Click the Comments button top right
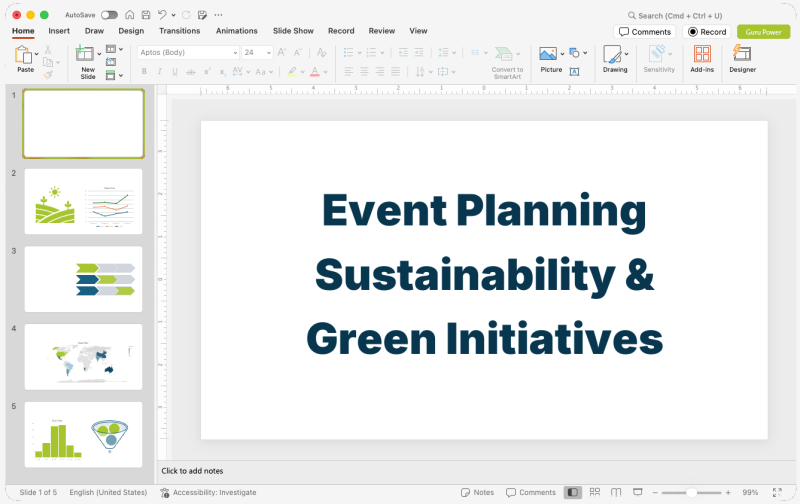The height and width of the screenshot is (504, 800). click(645, 32)
